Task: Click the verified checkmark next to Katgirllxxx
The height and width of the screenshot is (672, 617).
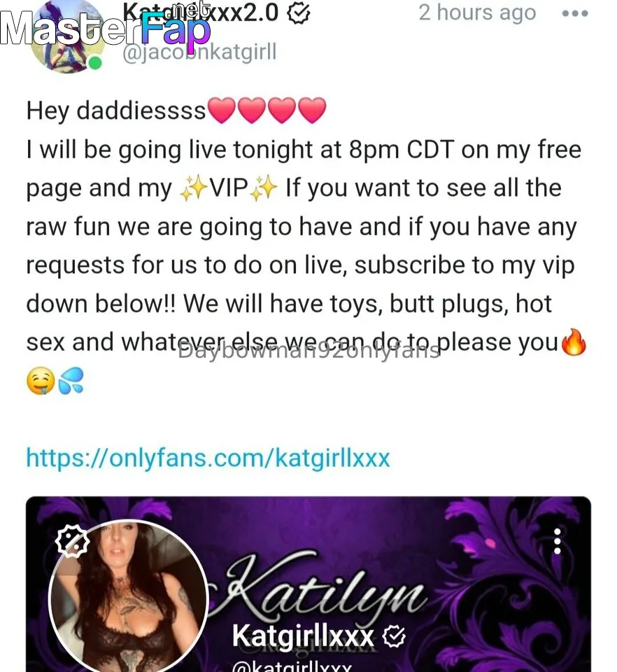Action: (x=394, y=636)
